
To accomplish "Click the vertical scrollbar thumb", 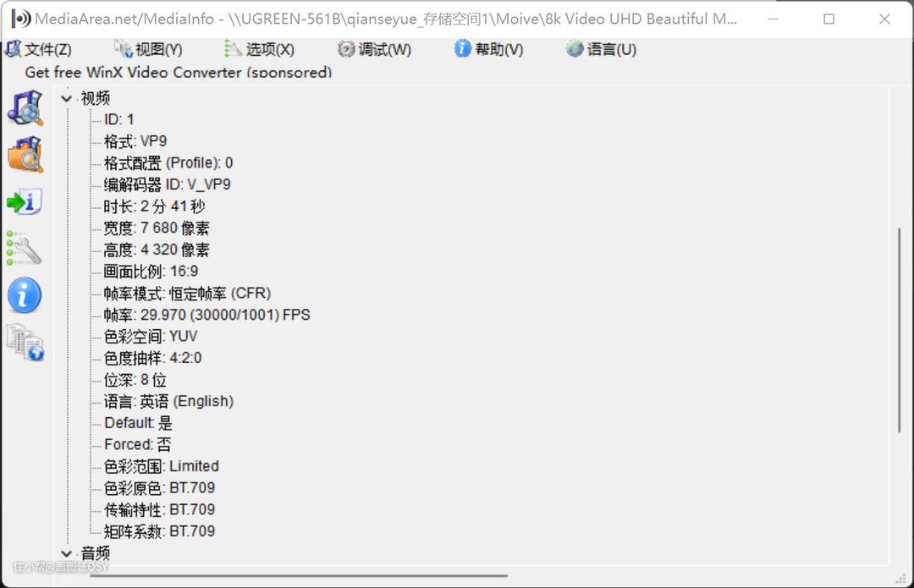I will coord(899,330).
